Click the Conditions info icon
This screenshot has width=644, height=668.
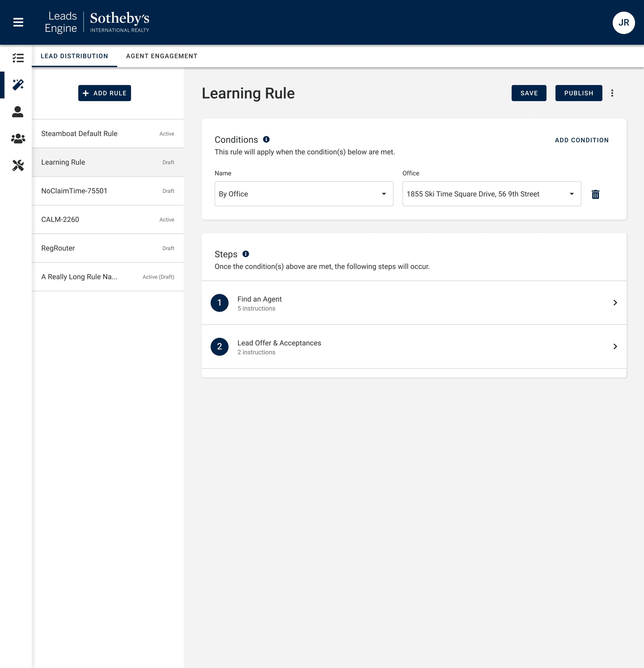tap(267, 139)
